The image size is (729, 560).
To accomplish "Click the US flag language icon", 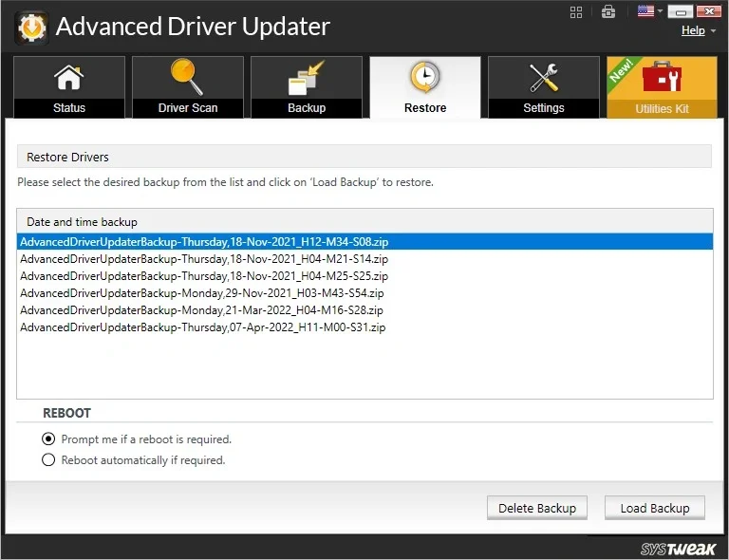I will (645, 10).
